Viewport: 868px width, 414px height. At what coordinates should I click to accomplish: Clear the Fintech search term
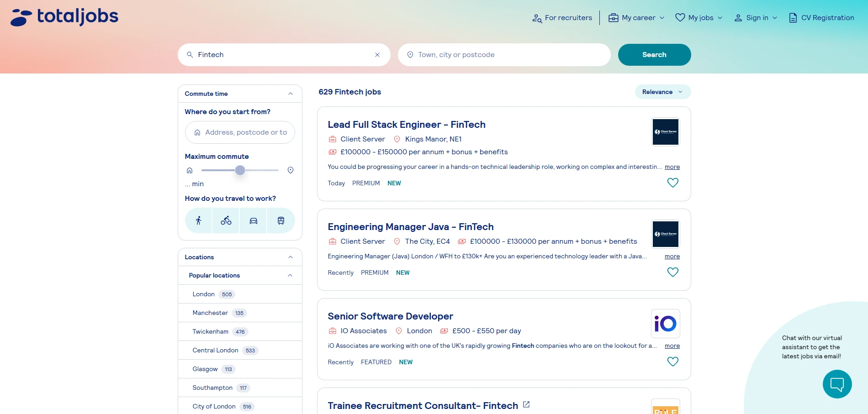click(x=377, y=54)
